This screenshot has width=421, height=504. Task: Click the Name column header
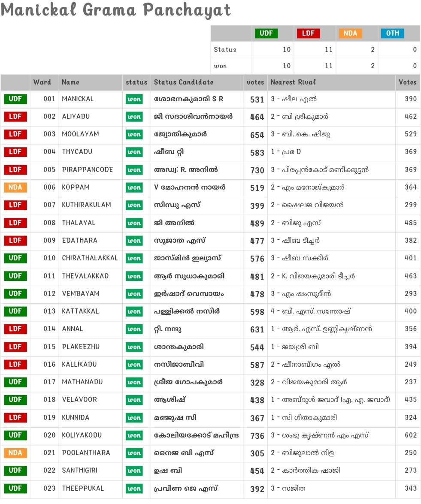tap(70, 82)
